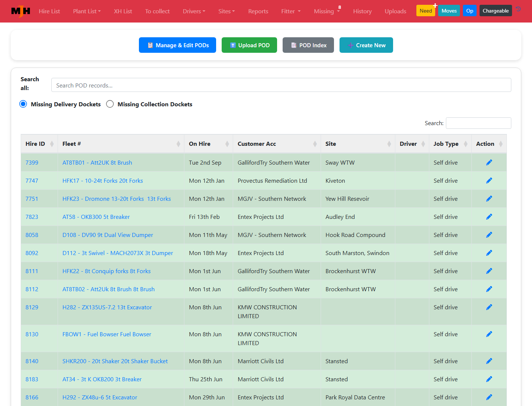Viewport: 532px width, 406px height.
Task: Sort the table by Fleet # column
Action: (x=121, y=144)
